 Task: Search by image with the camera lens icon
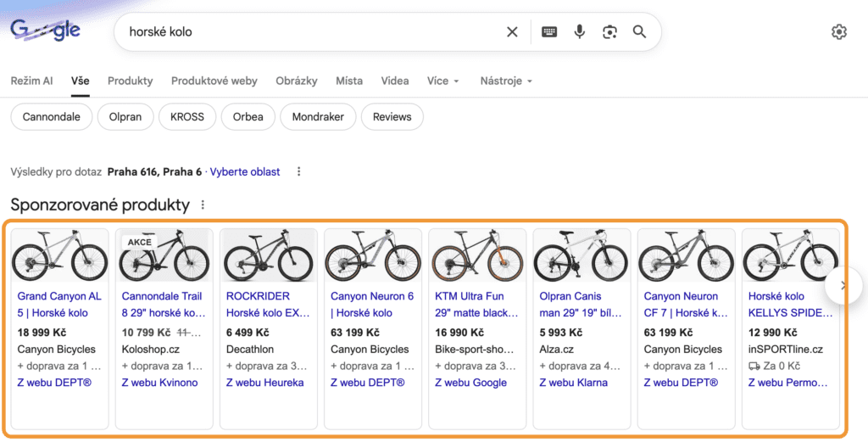(x=609, y=32)
